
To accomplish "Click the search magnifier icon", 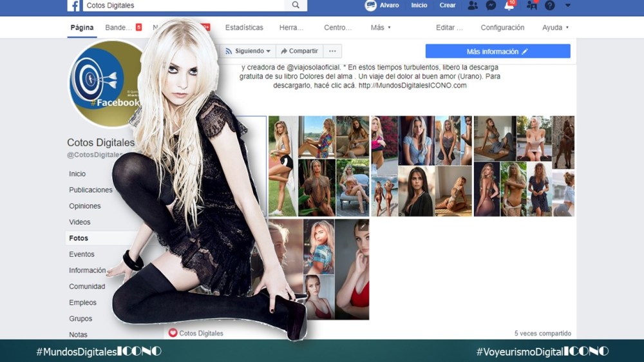I will 296,5.
